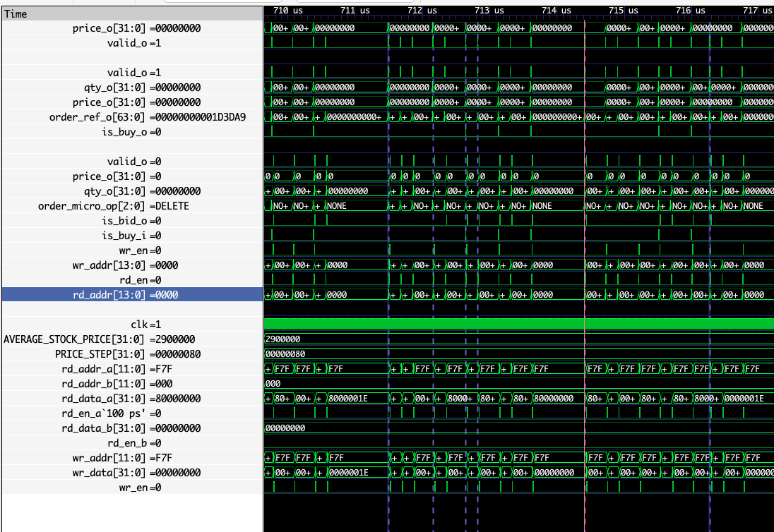This screenshot has width=774, height=532.
Task: Select the clk signal row
Action: 146,325
